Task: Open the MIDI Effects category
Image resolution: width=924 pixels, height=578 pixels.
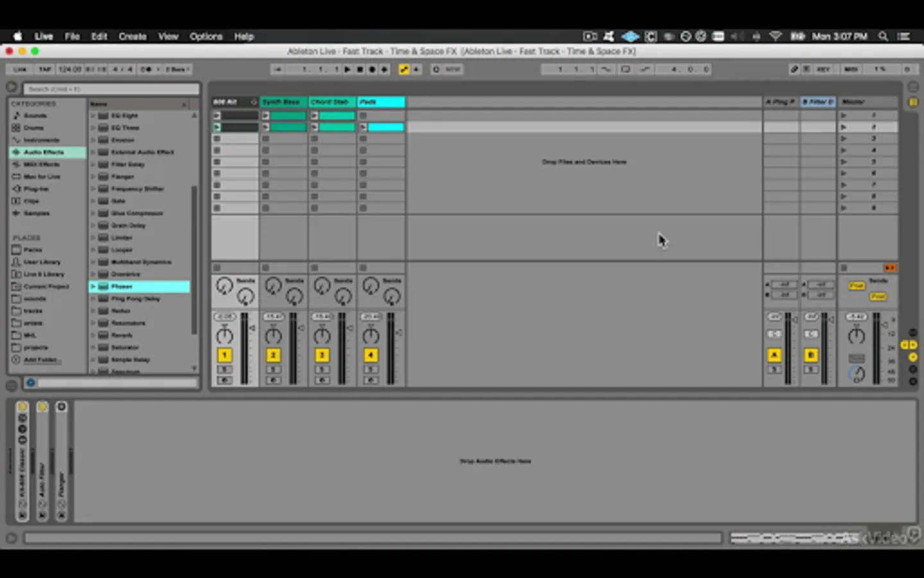Action: (x=41, y=164)
